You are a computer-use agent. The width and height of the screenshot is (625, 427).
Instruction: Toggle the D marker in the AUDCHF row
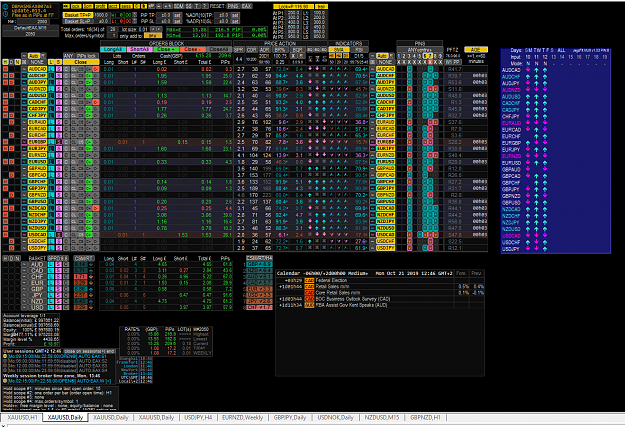(x=11, y=75)
